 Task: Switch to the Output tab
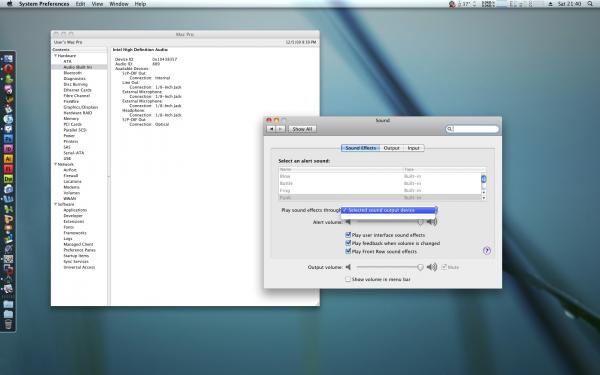pos(391,148)
